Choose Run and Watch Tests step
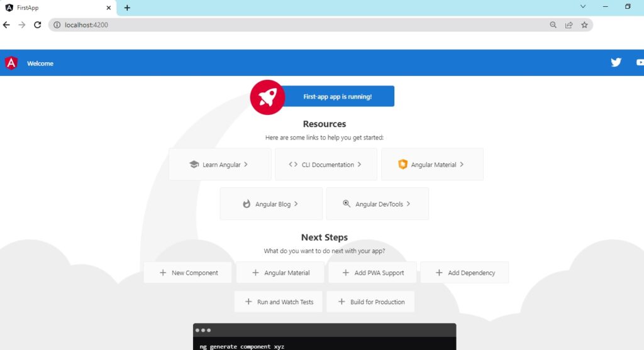This screenshot has width=644, height=350. tap(279, 302)
